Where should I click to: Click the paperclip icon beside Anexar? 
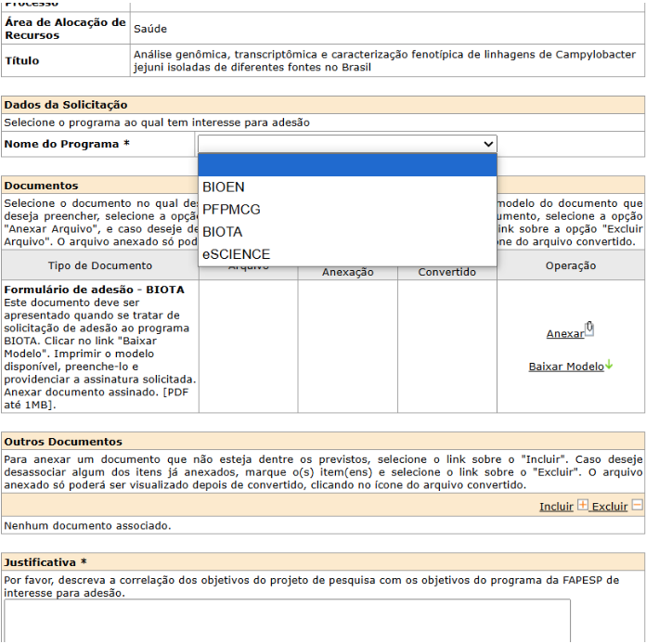(589, 329)
